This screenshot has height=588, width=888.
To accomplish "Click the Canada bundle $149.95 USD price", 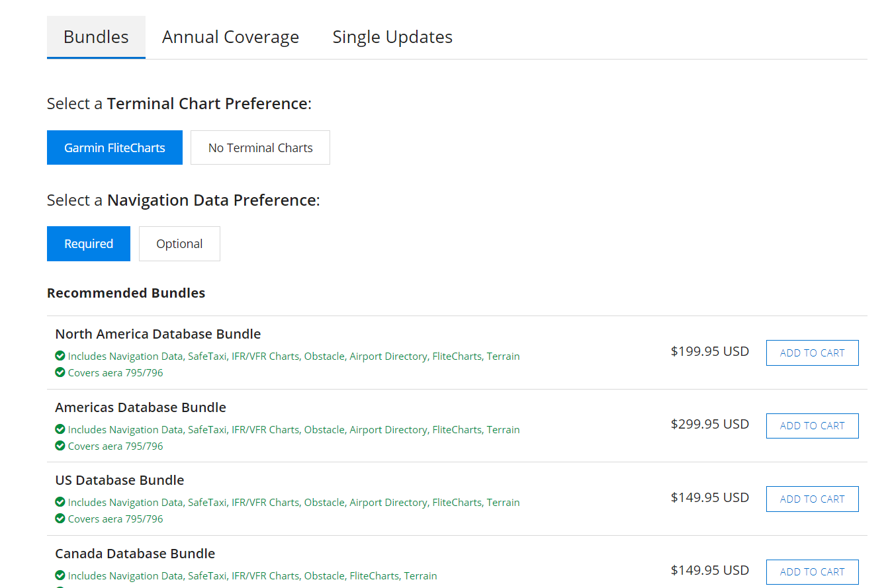I will click(710, 570).
